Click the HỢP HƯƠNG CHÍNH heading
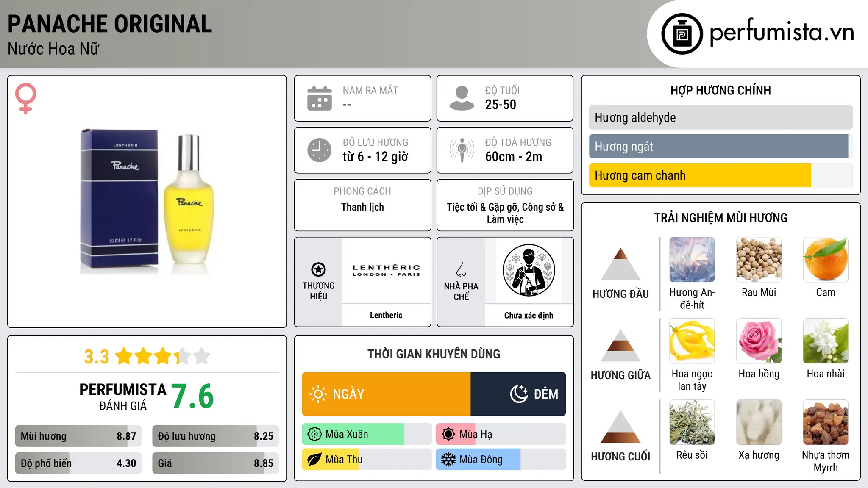868x488 pixels. (x=721, y=90)
